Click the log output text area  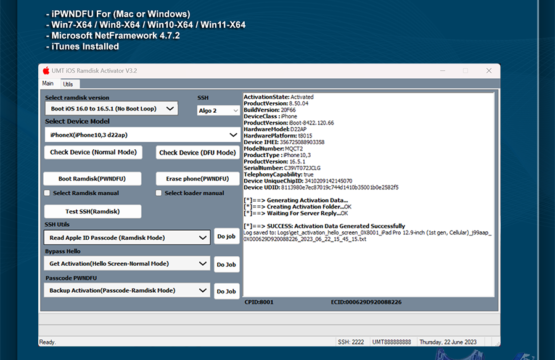tap(368, 195)
